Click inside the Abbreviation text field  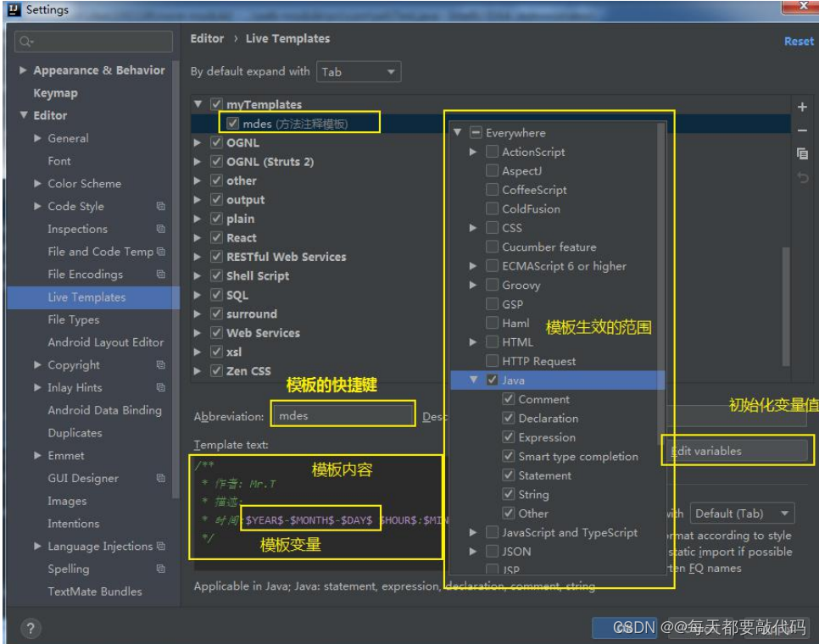coord(343,416)
